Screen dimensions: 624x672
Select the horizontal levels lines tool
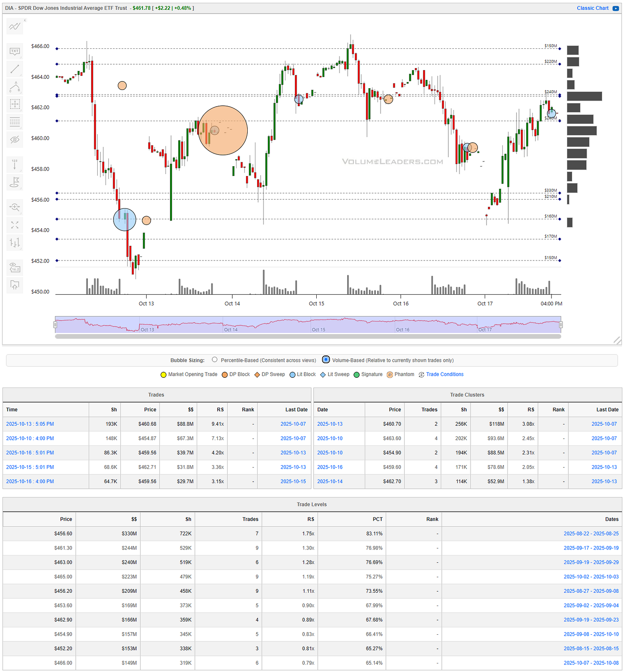[15, 122]
